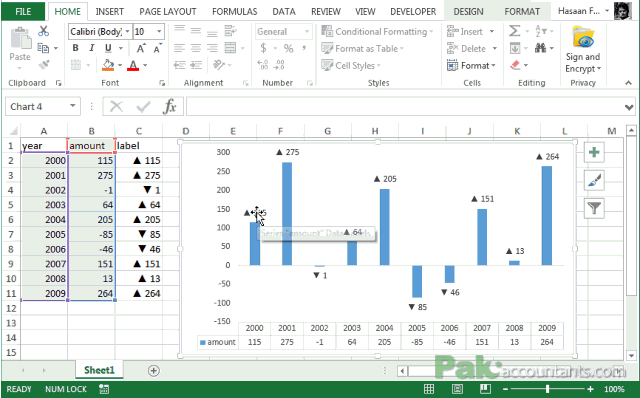
Task: Select cell B1 containing amount
Action: 91,146
